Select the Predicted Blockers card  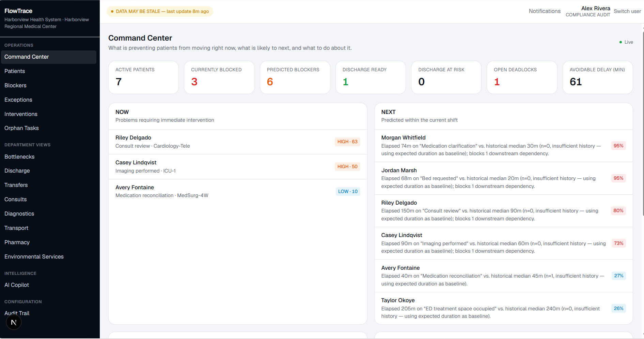coord(295,77)
